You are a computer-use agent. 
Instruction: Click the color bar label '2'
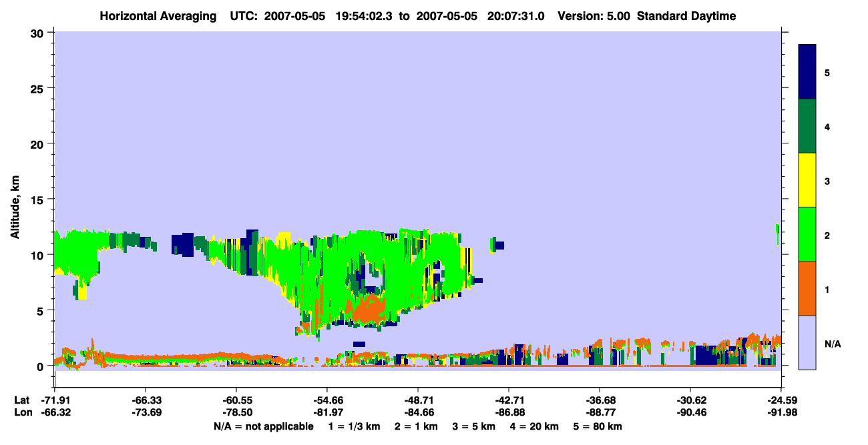[x=827, y=235]
